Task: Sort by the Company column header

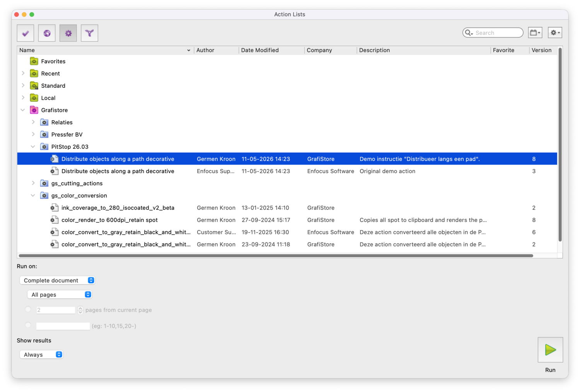Action: pyautogui.click(x=331, y=50)
